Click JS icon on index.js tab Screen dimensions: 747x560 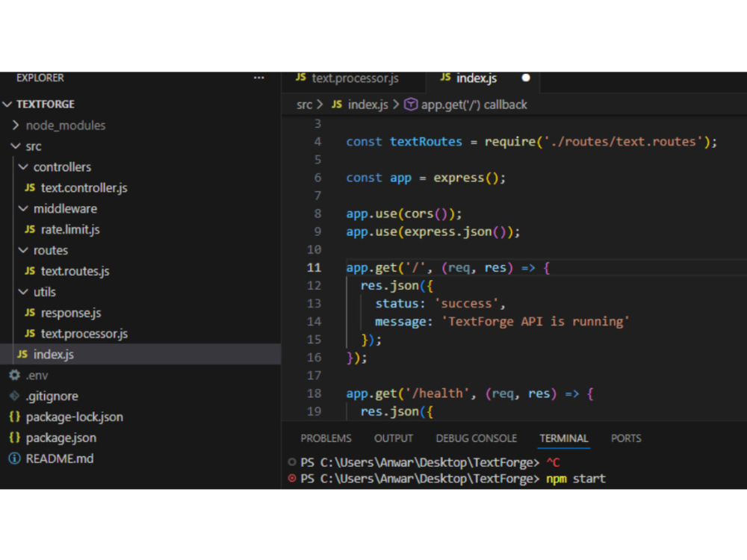(445, 77)
